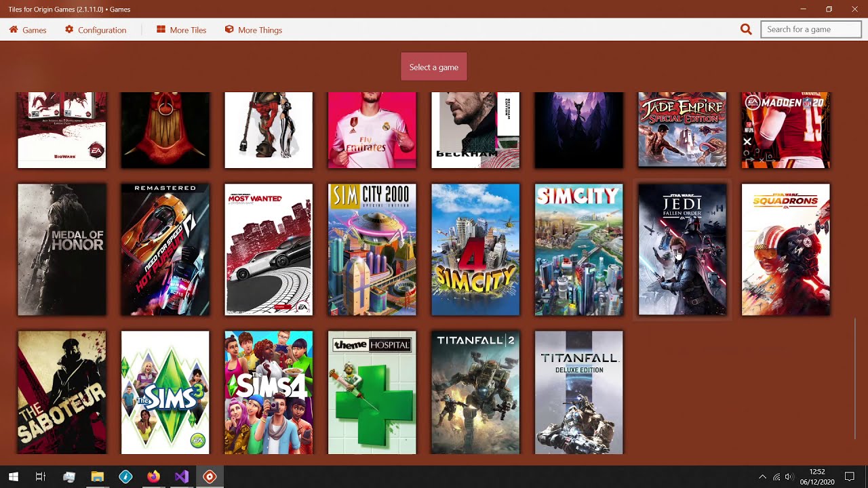Select the BioWare dragon tile
The height and width of the screenshot is (488, 868).
point(62,130)
